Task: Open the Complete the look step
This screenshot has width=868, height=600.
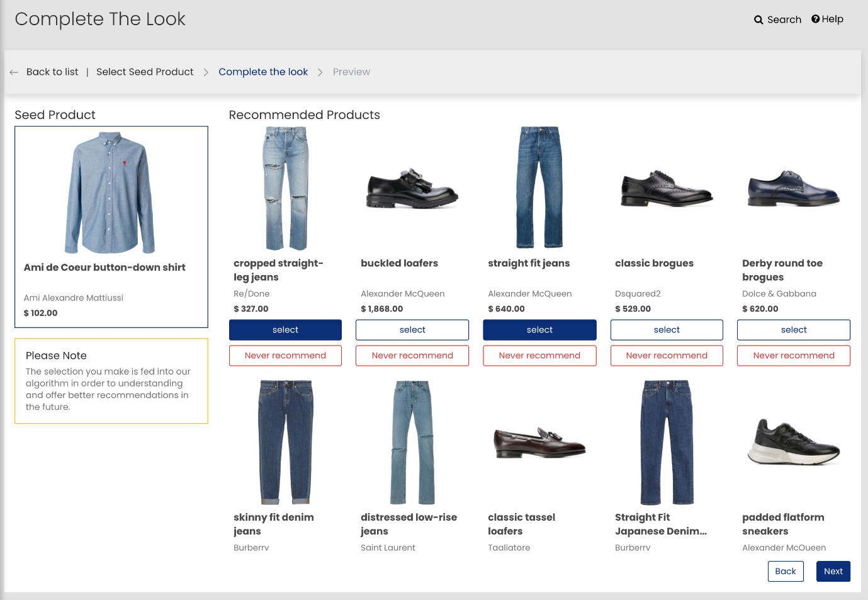Action: pyautogui.click(x=263, y=72)
